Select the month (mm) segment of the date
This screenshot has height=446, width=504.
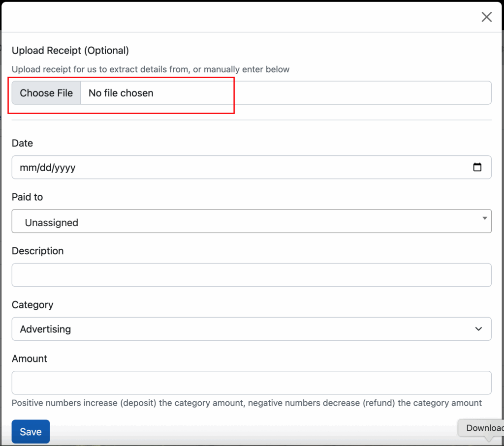click(27, 168)
